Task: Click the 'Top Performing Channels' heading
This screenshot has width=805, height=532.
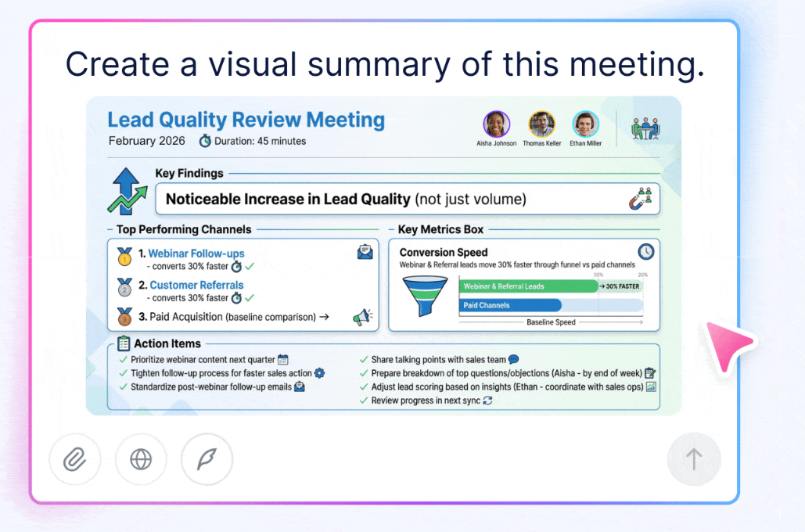Action: click(x=184, y=229)
